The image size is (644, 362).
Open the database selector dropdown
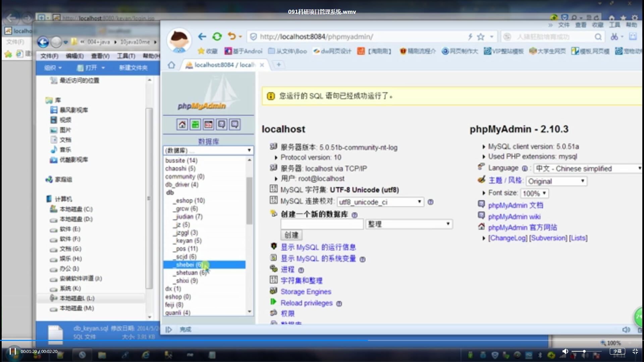click(x=208, y=150)
